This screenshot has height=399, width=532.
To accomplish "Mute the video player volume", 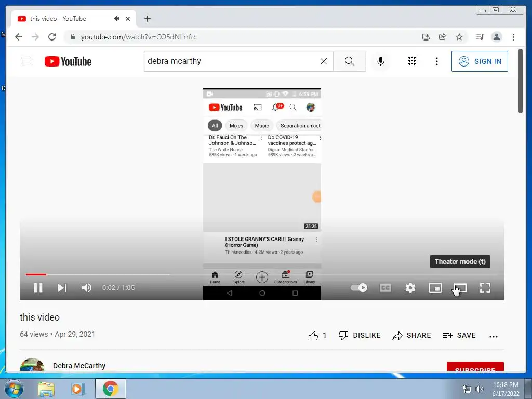I will tap(87, 288).
